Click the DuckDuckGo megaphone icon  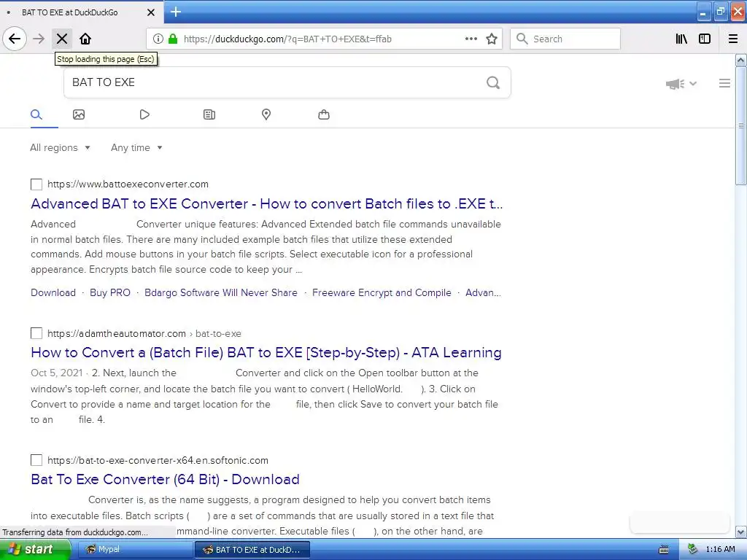[675, 84]
